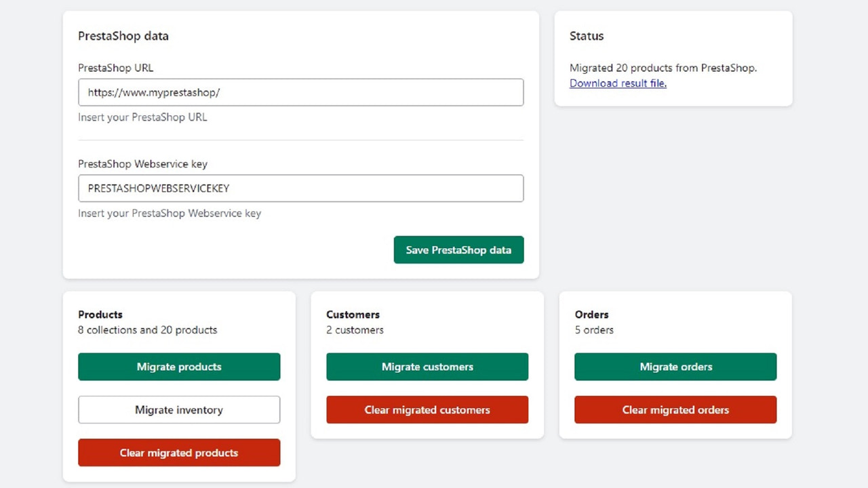Open the Download result file link
The height and width of the screenshot is (488, 868).
pyautogui.click(x=618, y=83)
